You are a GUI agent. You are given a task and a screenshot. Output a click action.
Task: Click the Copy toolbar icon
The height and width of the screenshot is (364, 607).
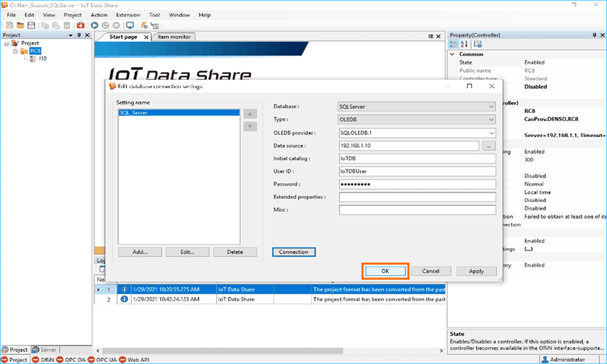coord(45,25)
